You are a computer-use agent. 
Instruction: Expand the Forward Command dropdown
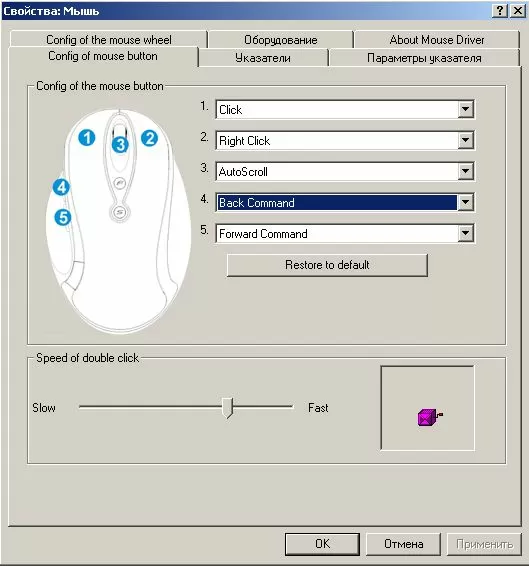(x=465, y=233)
